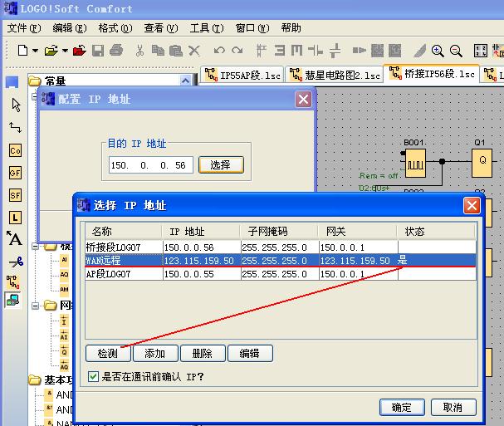Click the 目的 IP 地址 input field

pos(151,165)
